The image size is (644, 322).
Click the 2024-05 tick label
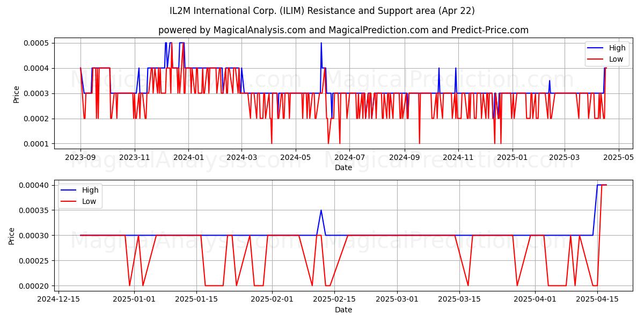295,157
